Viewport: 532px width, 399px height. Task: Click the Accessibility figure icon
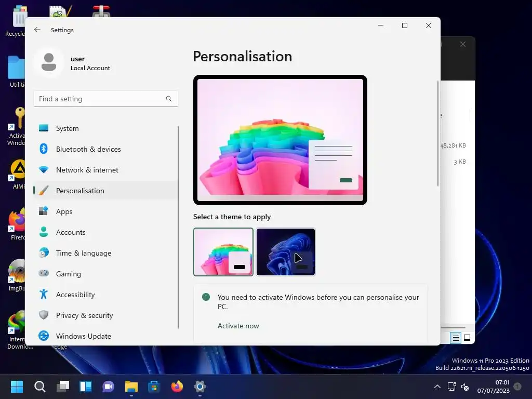[x=44, y=294]
